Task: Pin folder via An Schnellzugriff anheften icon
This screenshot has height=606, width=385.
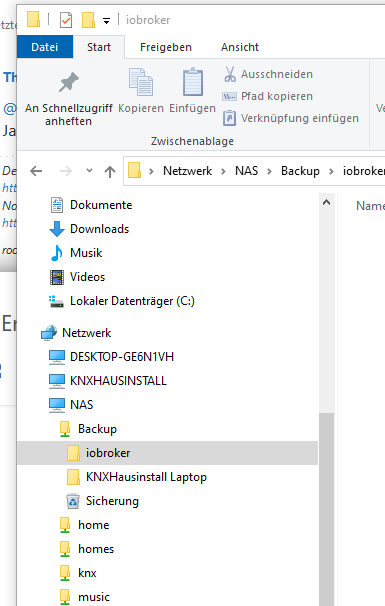Action: [x=68, y=82]
